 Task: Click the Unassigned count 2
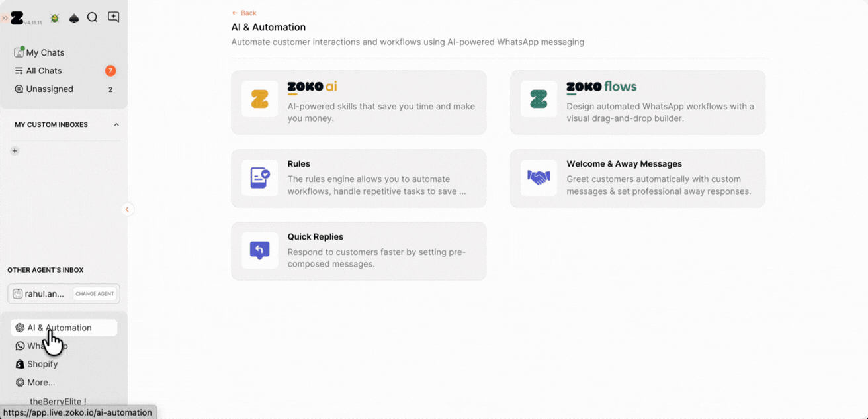(110, 89)
